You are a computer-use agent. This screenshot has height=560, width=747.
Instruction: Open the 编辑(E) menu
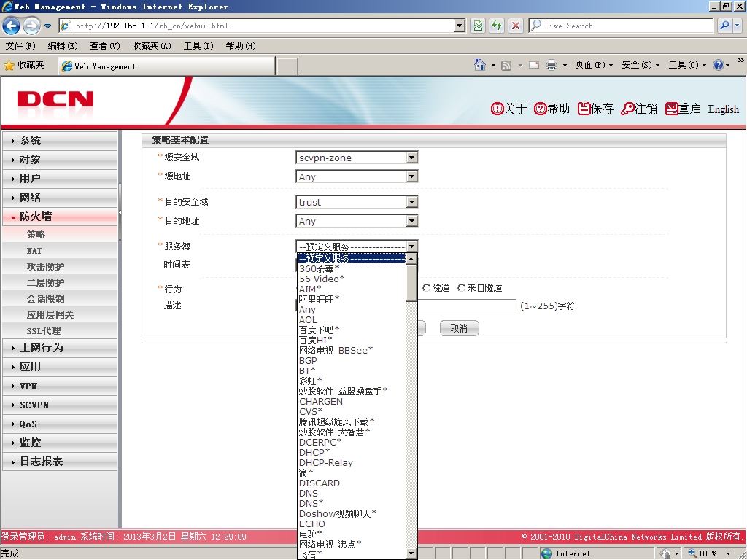tap(63, 46)
